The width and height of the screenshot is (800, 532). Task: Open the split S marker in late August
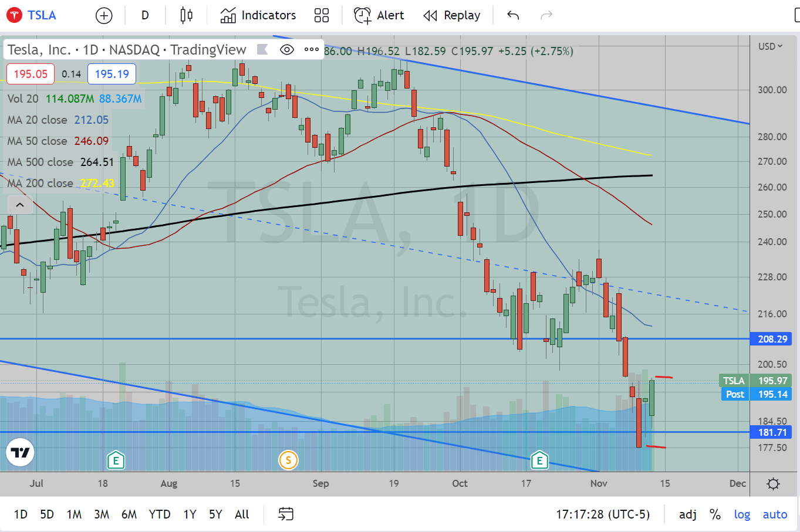[x=288, y=460]
